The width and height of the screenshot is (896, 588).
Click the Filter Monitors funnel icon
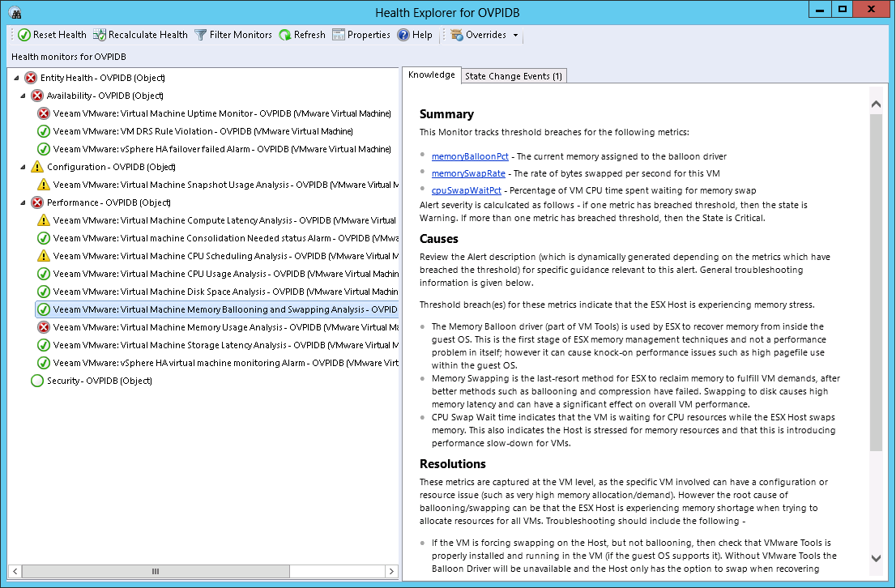pos(201,35)
